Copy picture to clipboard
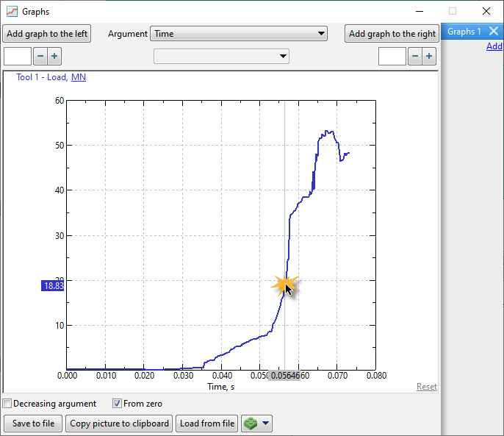The width and height of the screenshot is (504, 436). 119,424
